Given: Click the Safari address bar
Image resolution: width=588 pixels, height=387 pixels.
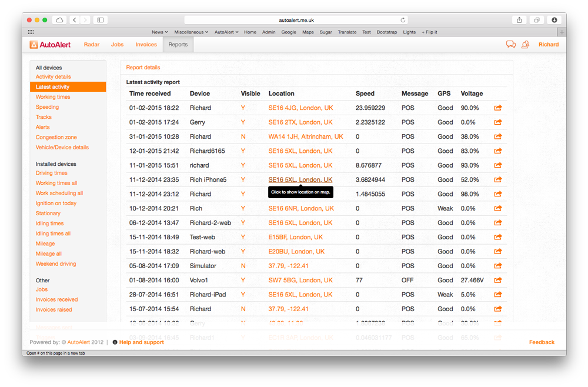Looking at the screenshot, I should point(296,20).
